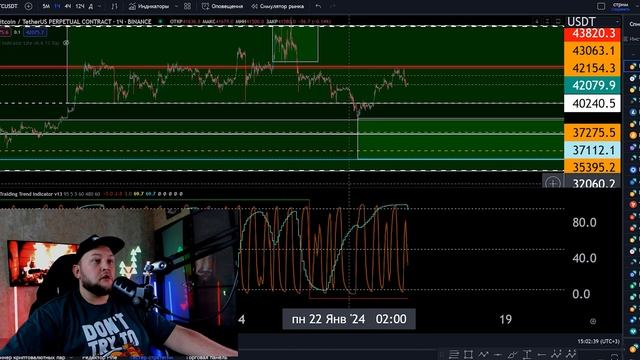Select the Fibonacci lines tool in bottom toolbar

454,354
